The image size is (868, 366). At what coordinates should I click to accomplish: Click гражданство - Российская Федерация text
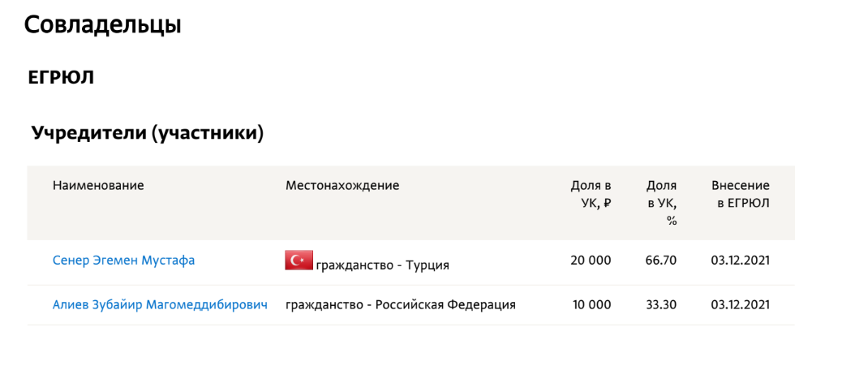pos(401,305)
